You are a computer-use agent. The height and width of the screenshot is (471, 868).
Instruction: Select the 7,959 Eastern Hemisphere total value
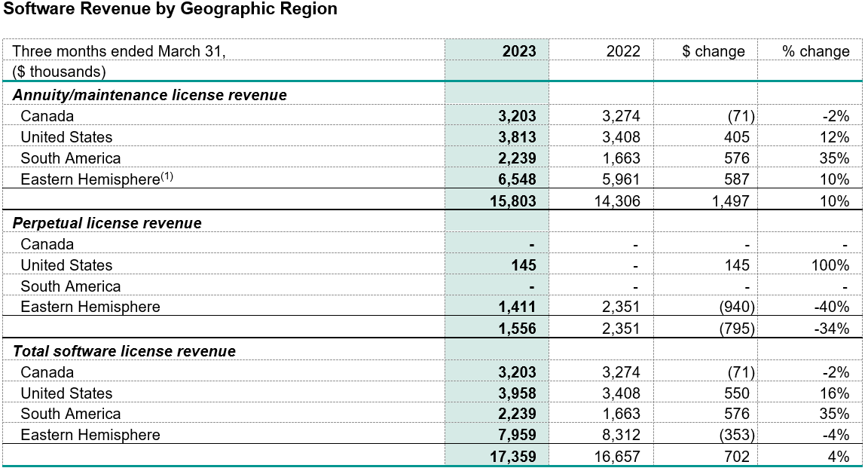coord(516,435)
